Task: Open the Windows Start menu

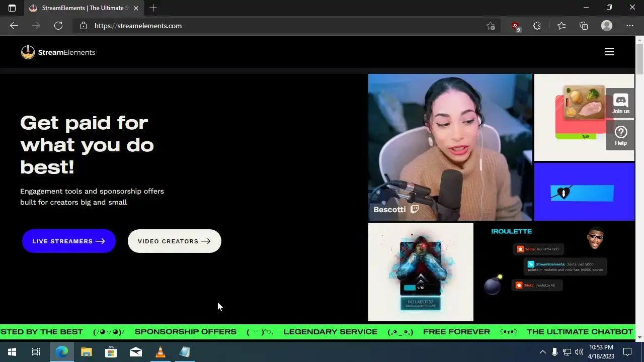Action: pos(12,352)
